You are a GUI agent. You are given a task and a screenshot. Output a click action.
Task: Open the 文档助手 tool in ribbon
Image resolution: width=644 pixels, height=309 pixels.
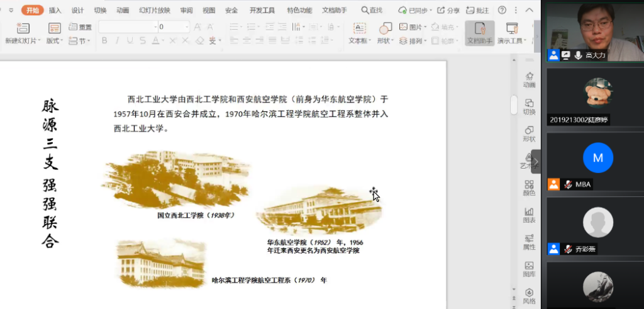click(479, 29)
